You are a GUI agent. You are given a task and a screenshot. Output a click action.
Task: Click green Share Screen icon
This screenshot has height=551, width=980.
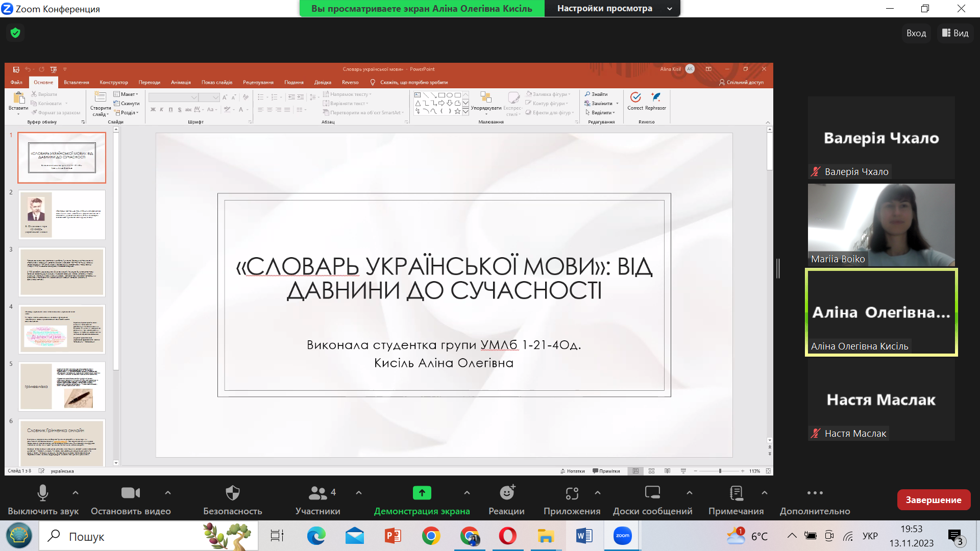[422, 493]
